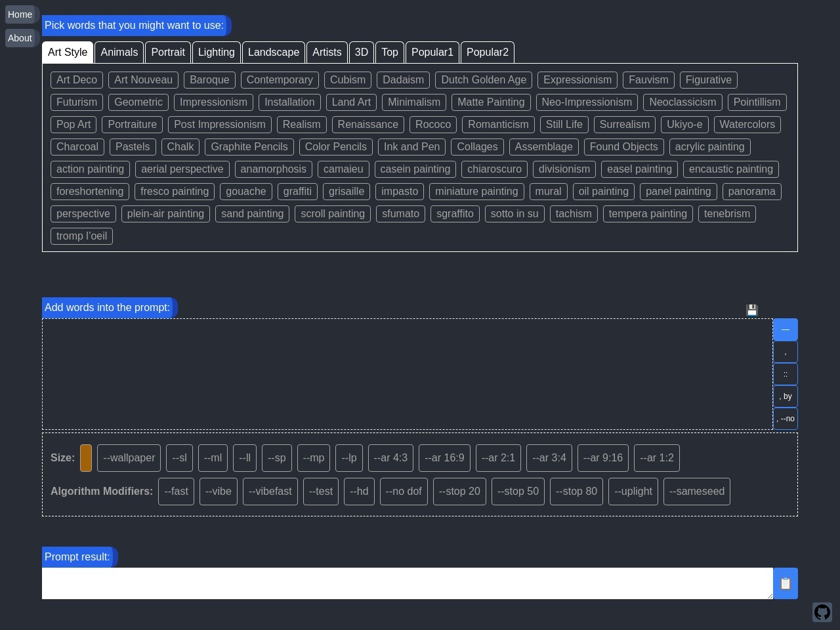
Task: Open the About page link
Action: (x=20, y=38)
